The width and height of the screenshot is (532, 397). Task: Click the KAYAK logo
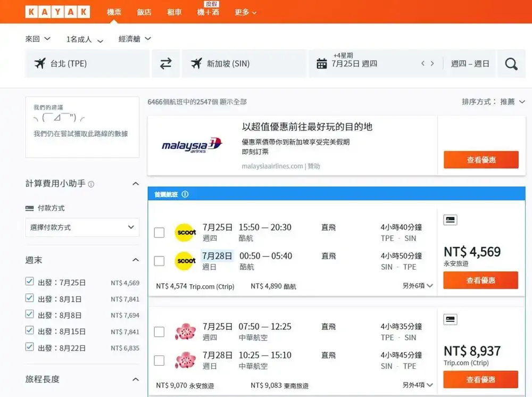point(57,12)
